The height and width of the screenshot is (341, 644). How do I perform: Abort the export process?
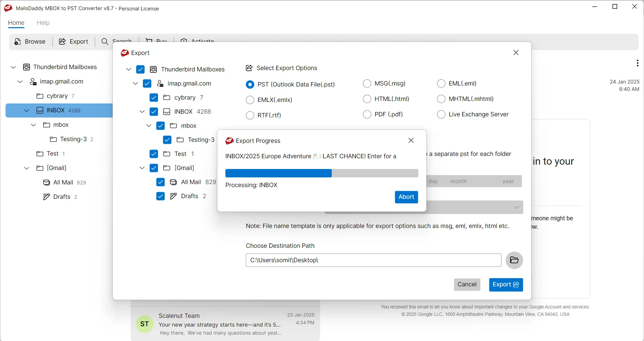[406, 197]
